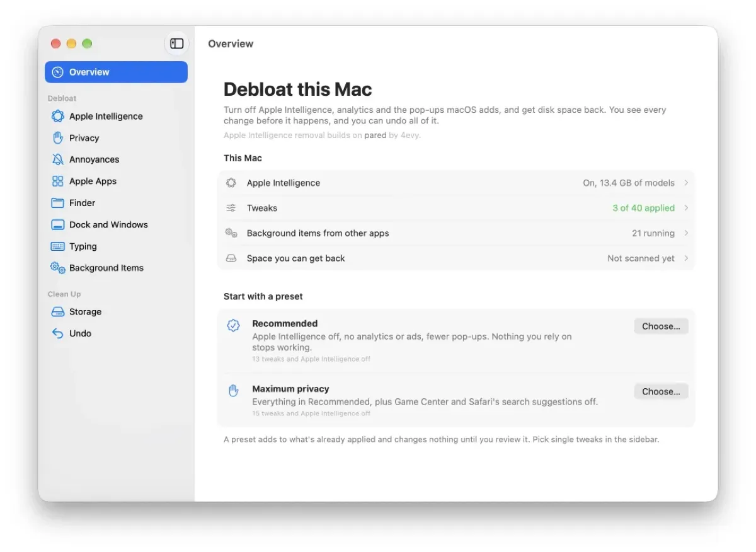Select Overview in the sidebar
Screen dimensions: 756x552
pos(116,72)
